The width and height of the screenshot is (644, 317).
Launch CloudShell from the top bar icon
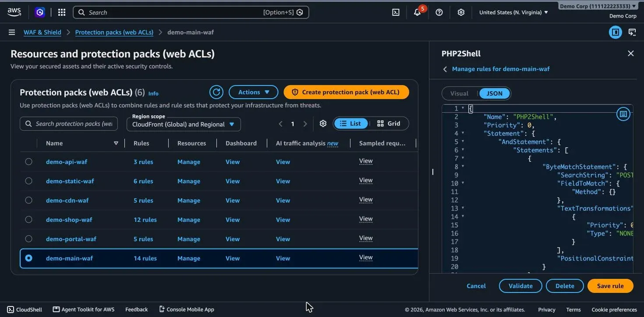point(396,12)
